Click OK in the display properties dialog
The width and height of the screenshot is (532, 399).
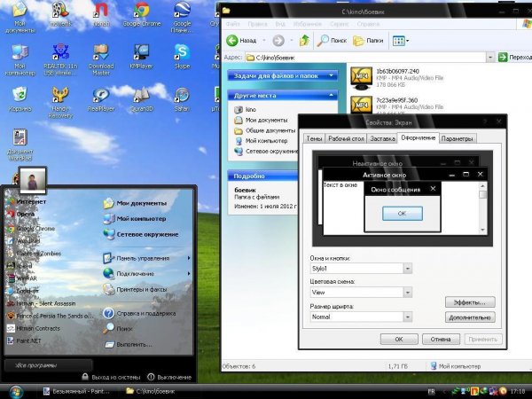click(399, 339)
